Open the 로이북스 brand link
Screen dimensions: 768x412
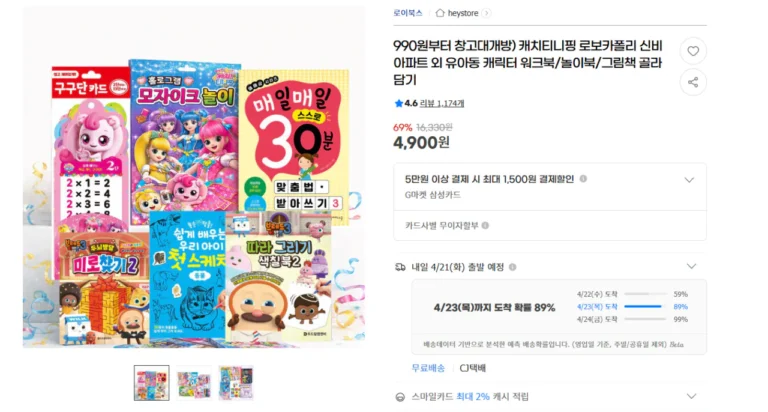click(408, 13)
